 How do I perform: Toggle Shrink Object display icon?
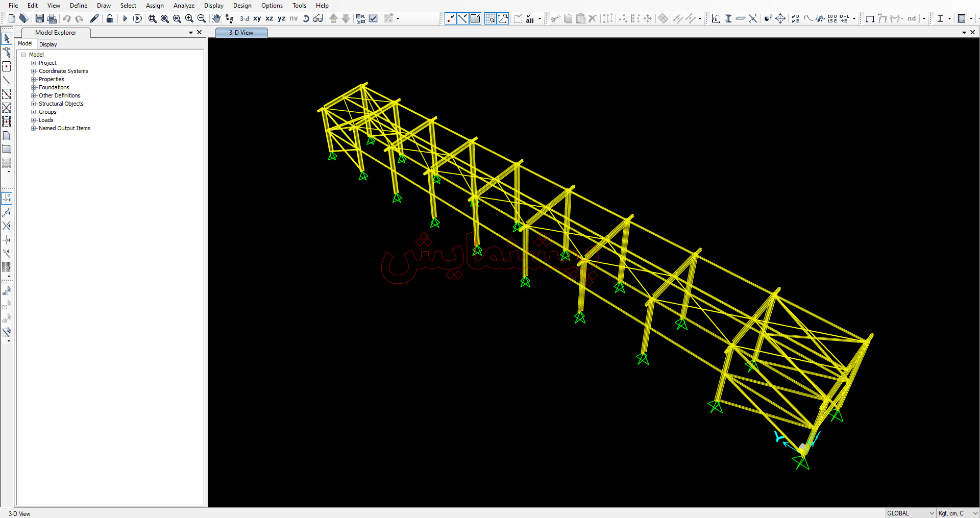(x=361, y=18)
